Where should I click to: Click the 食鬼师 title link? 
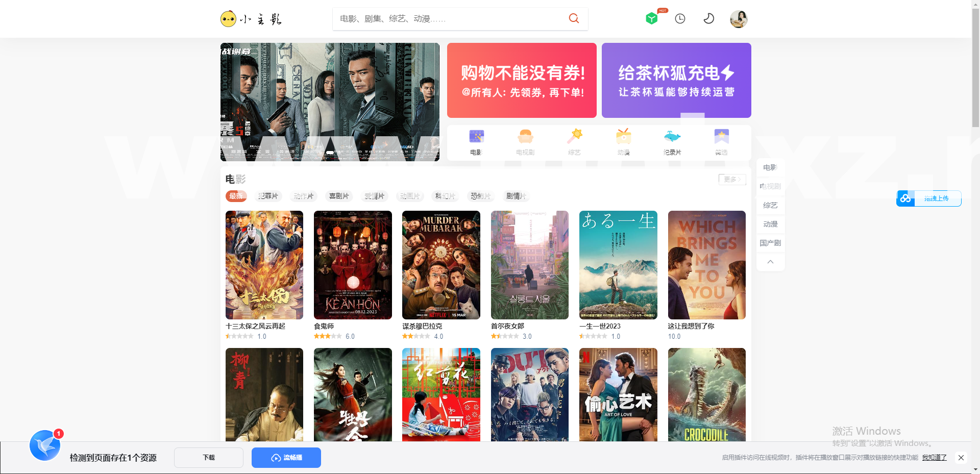click(x=324, y=326)
